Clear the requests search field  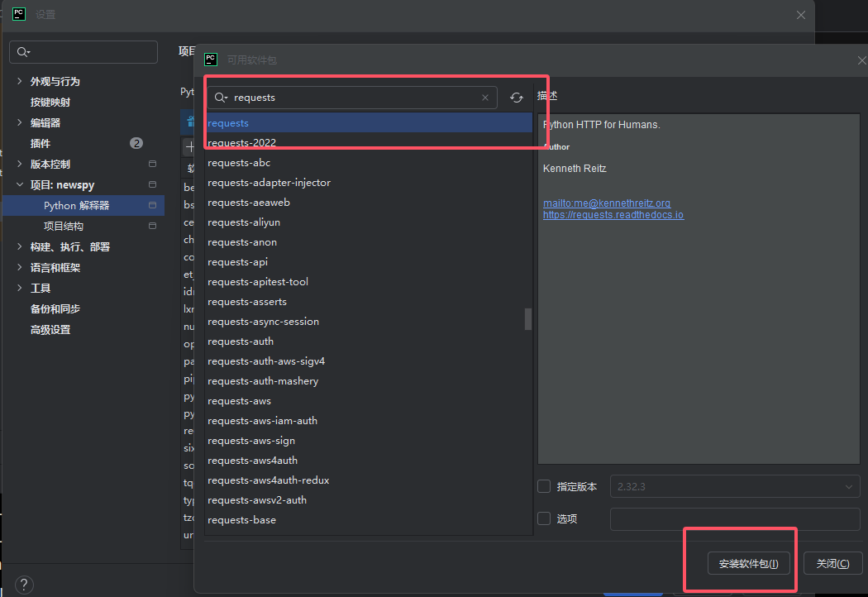pos(485,98)
